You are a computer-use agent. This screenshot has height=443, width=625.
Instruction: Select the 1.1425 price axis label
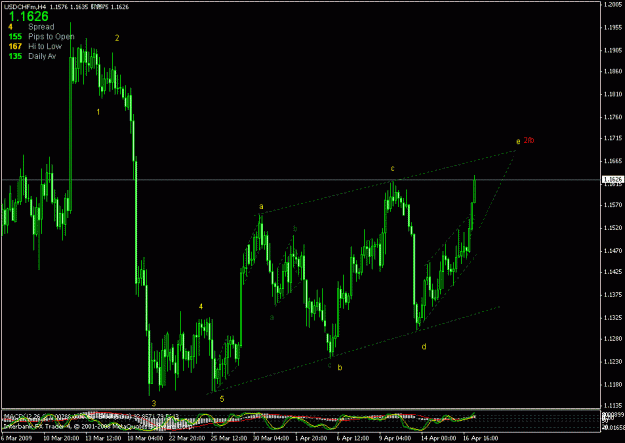(x=613, y=272)
